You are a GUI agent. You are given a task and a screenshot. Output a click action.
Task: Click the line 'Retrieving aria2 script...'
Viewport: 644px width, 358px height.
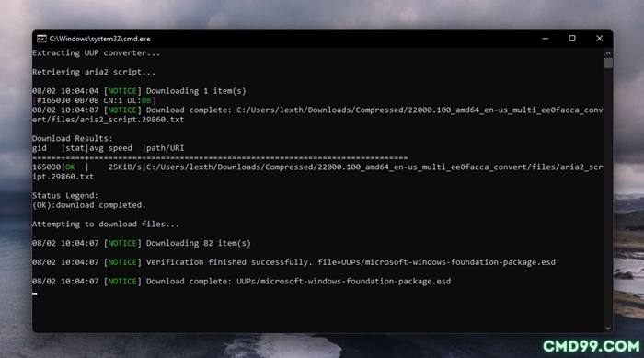pyautogui.click(x=94, y=72)
